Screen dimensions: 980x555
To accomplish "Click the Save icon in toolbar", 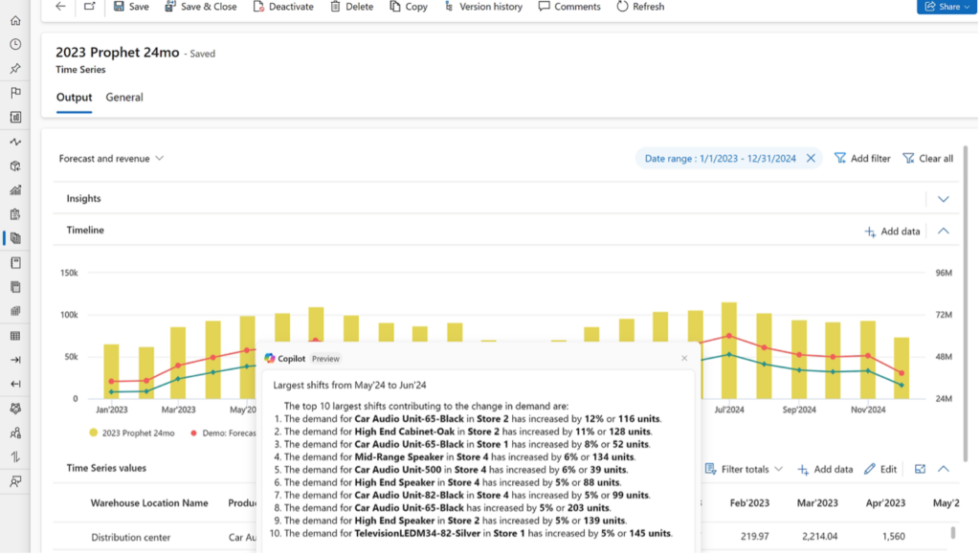I will pos(119,7).
